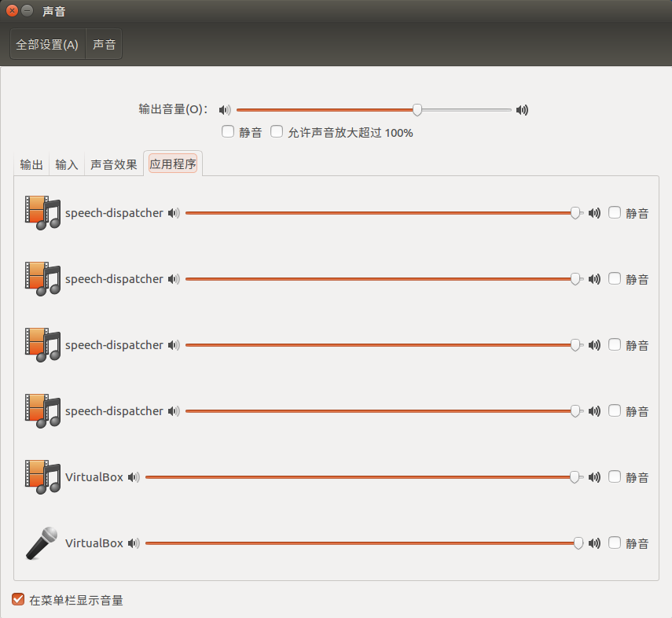The image size is (672, 618).
Task: Click the fourth speech-dispatcher volume slider
Action: 384,411
